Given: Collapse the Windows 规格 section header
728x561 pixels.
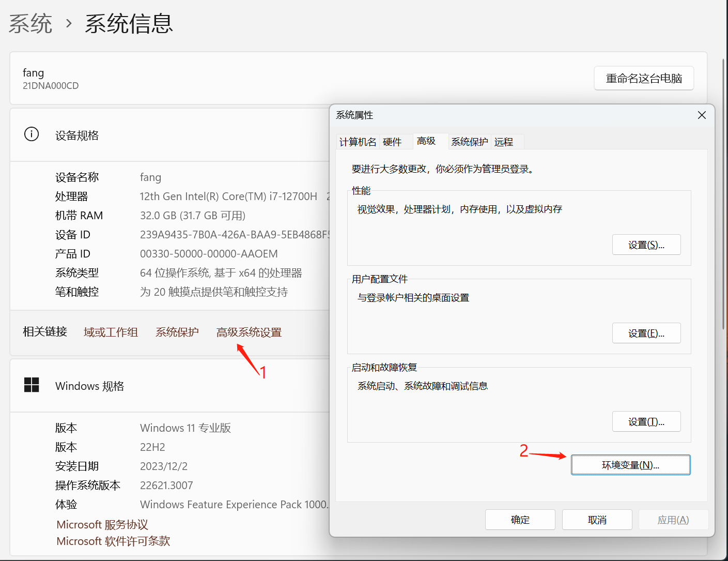Looking at the screenshot, I should (x=171, y=386).
